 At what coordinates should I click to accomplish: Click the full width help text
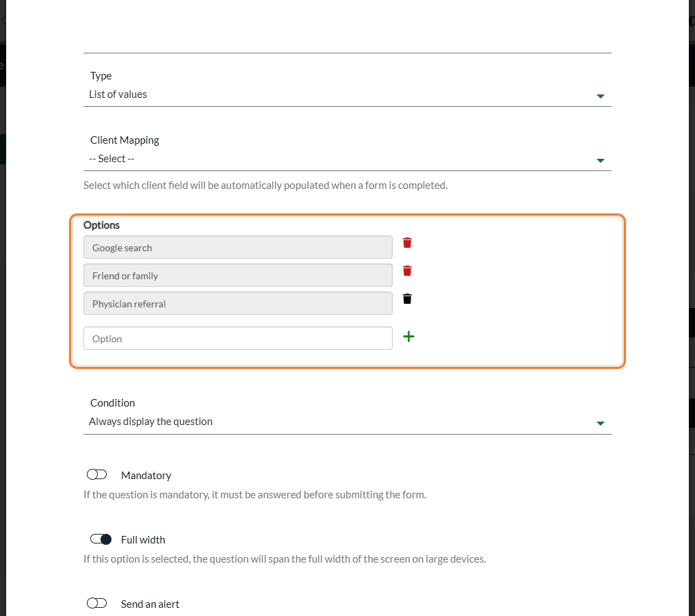285,559
